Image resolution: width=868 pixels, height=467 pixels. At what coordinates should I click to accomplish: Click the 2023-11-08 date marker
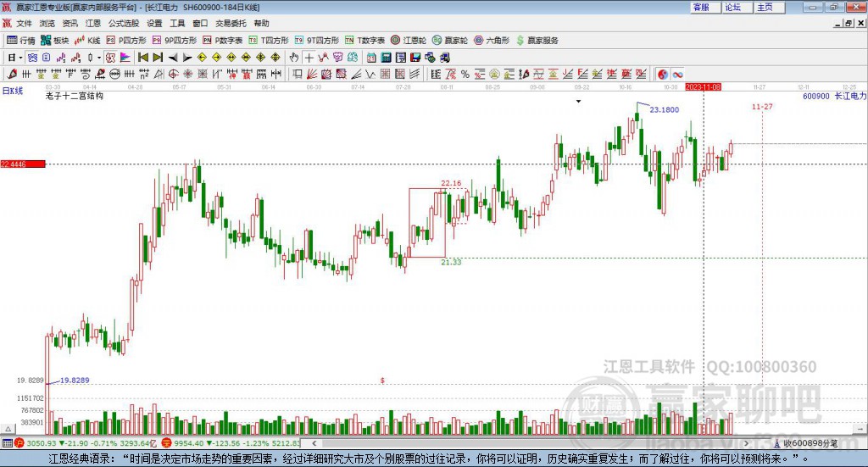[x=703, y=87]
